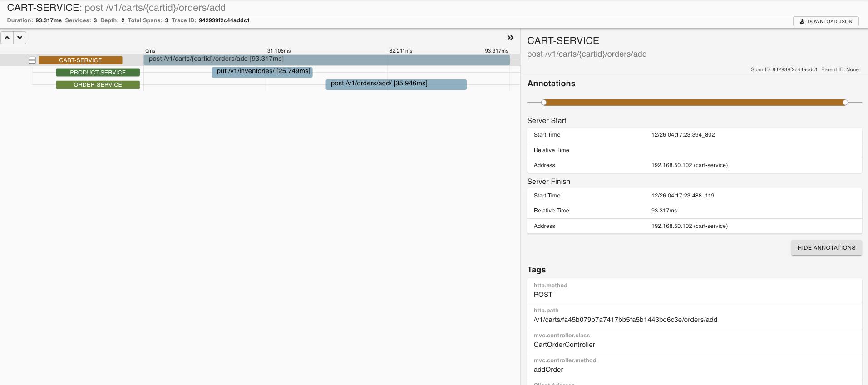Screen dimensions: 868x385
Task: Click Server Finish relative time 93.317ms
Action: (x=664, y=211)
